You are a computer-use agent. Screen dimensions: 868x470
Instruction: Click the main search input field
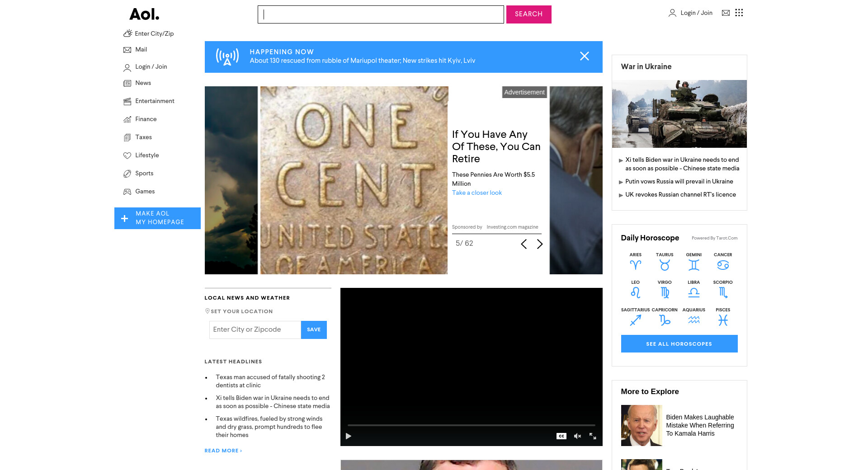[x=381, y=14]
